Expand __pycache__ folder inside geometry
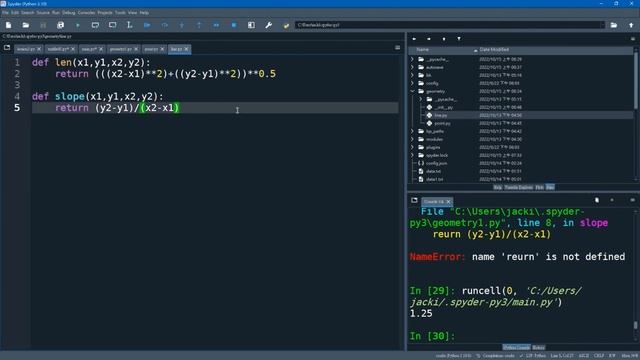Image resolution: width=640 pixels, height=360 pixels. 420,99
